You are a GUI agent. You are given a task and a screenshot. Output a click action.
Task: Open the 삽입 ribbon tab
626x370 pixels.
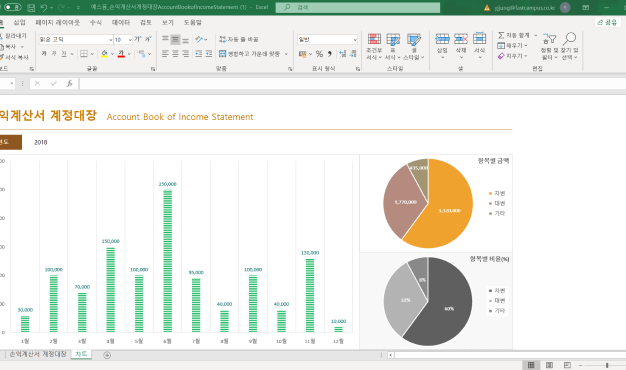coord(19,22)
